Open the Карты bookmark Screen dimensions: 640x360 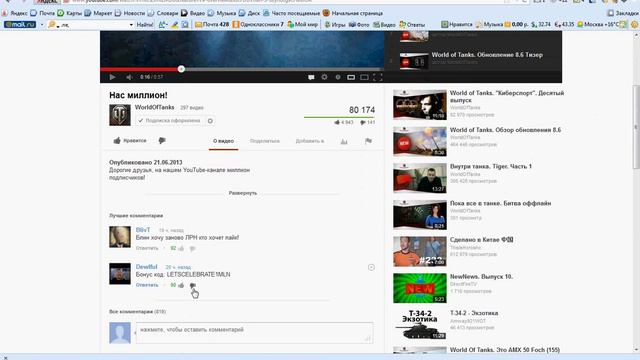click(69, 13)
